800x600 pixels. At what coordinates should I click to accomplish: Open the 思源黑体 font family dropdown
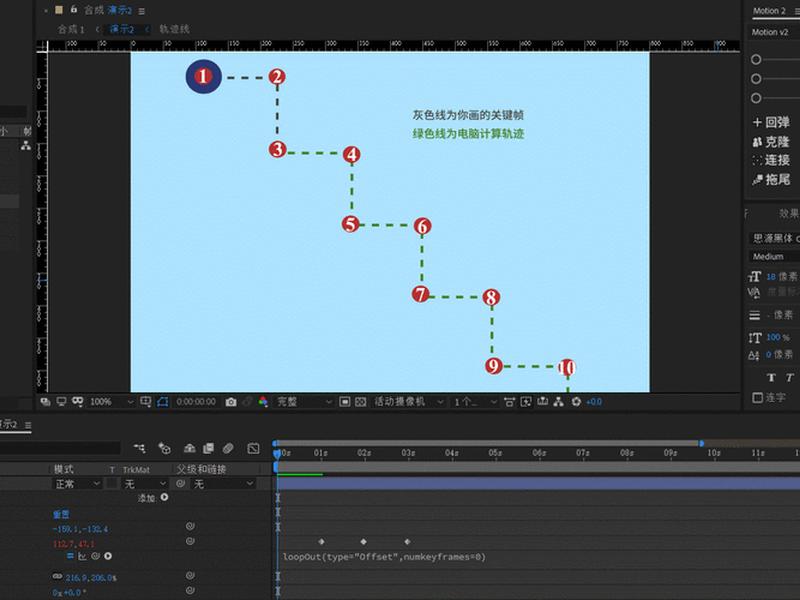click(x=774, y=238)
